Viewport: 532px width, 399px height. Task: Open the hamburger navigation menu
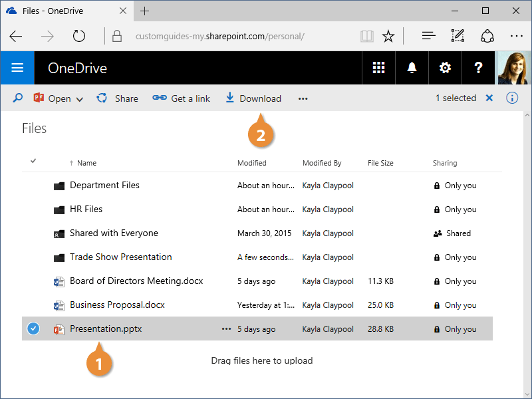(17, 68)
